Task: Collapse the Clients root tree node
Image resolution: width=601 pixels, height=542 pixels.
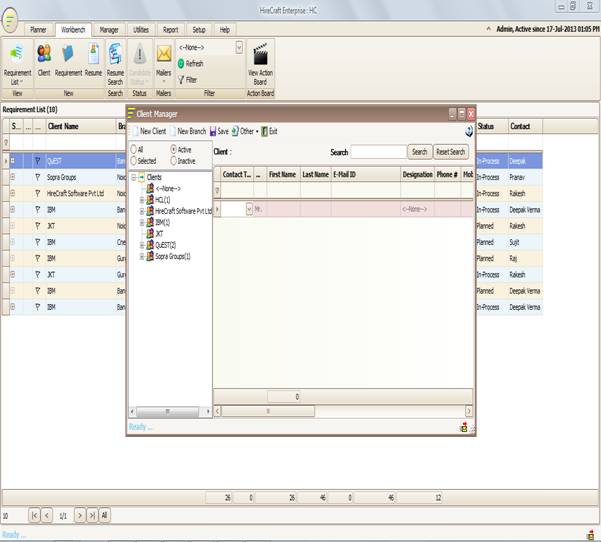Action: click(x=134, y=177)
